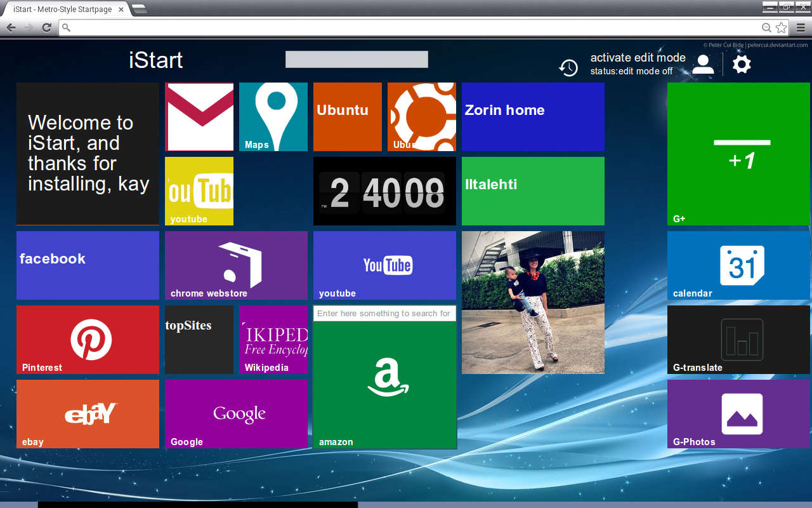Viewport: 812px width, 508px height.
Task: Click the woman and child photo tile
Action: coord(533,302)
